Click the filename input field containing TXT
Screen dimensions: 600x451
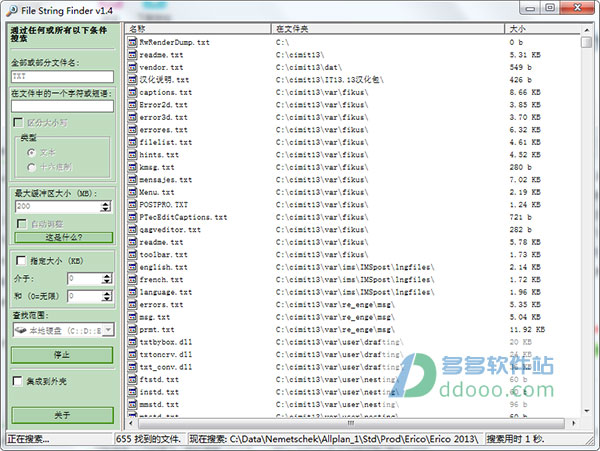click(x=62, y=76)
